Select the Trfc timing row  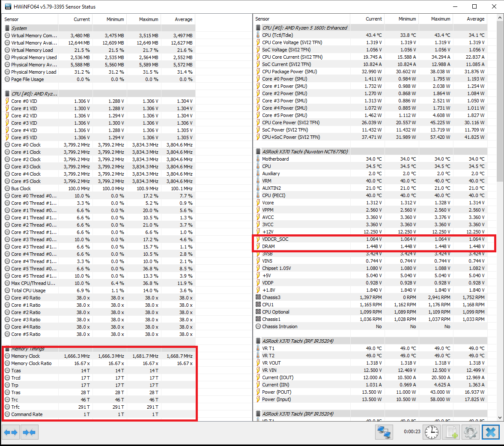(x=98, y=407)
